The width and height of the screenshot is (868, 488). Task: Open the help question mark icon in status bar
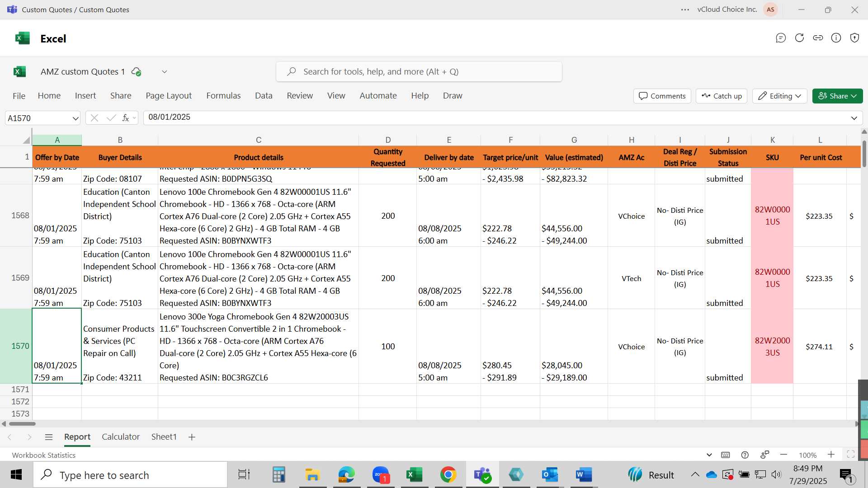tap(745, 455)
